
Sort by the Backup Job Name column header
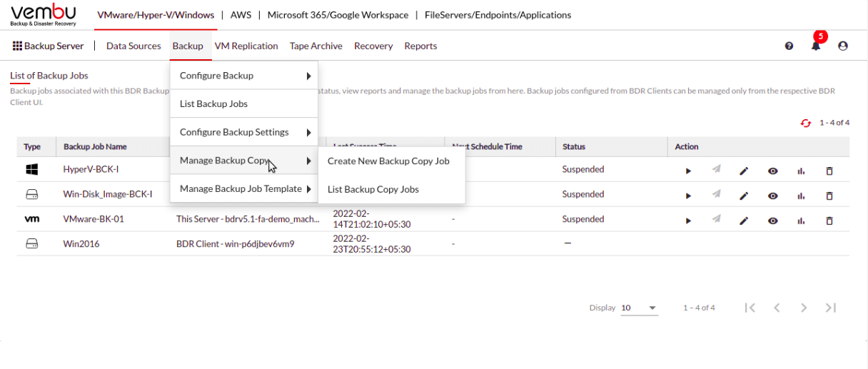pos(95,146)
